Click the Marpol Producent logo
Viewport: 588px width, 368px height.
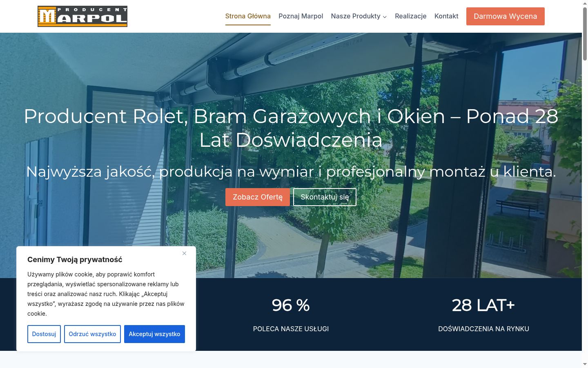(82, 16)
